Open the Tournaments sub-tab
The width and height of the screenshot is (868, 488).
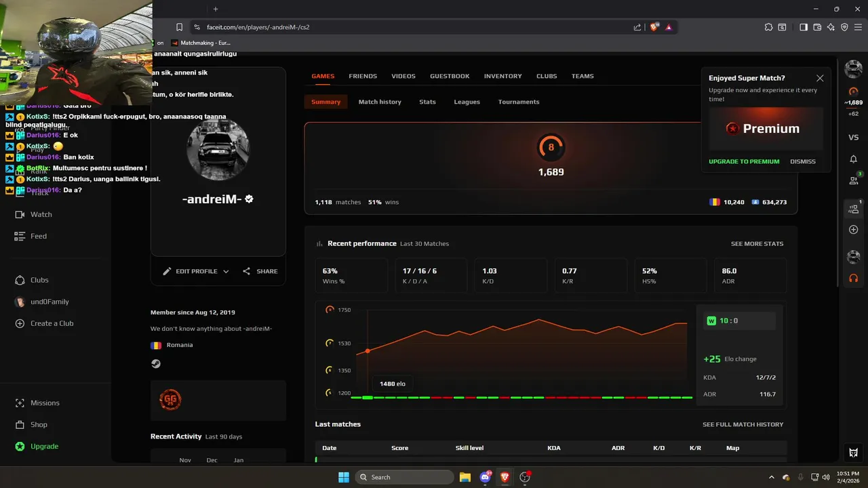[519, 102]
